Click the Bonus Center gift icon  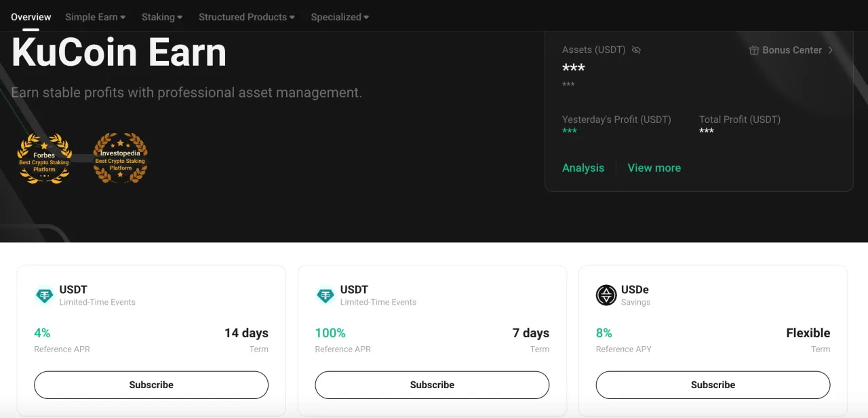click(753, 50)
